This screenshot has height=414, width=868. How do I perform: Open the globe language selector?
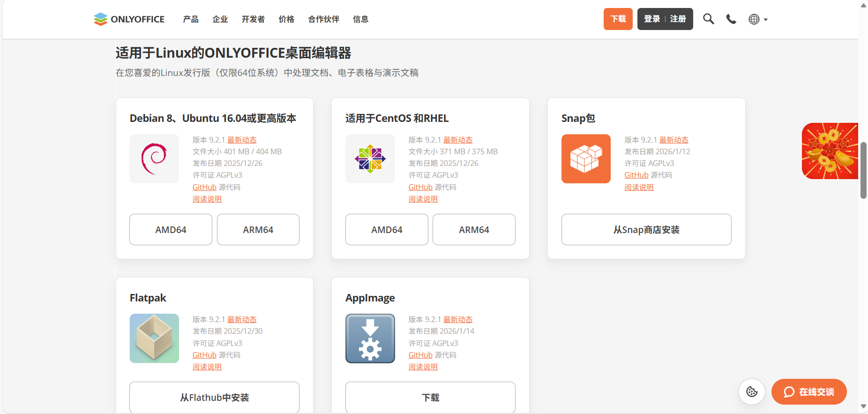click(758, 19)
